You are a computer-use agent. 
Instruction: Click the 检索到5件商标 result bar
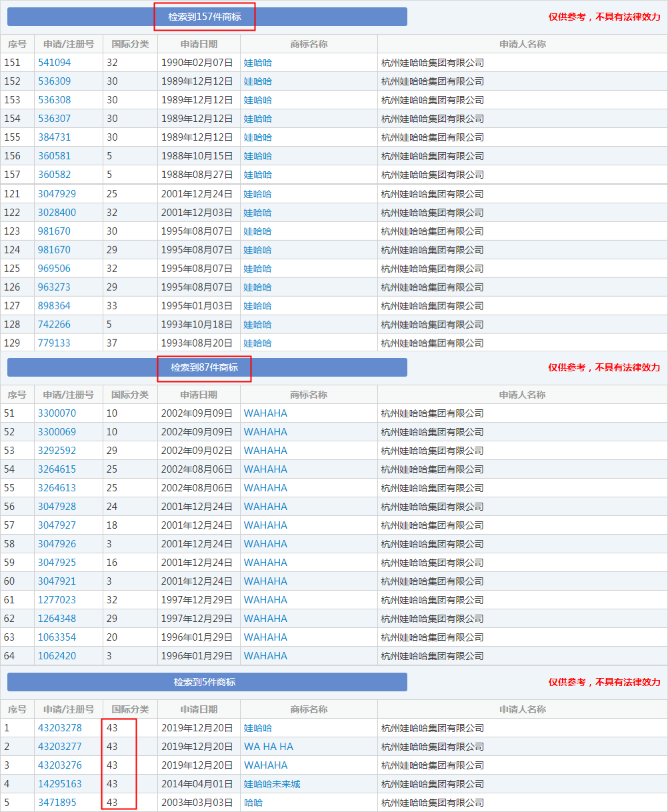tap(207, 682)
